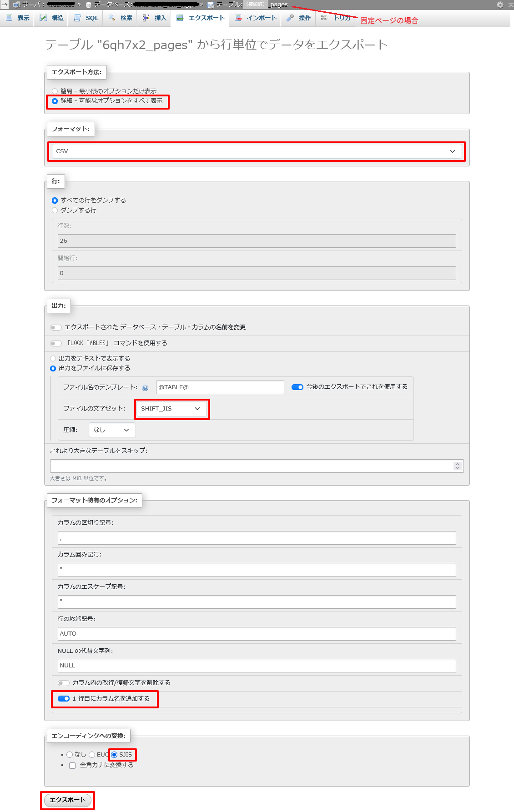Click the カラム囲み記号 input field
The image size is (514, 812).
tap(257, 570)
